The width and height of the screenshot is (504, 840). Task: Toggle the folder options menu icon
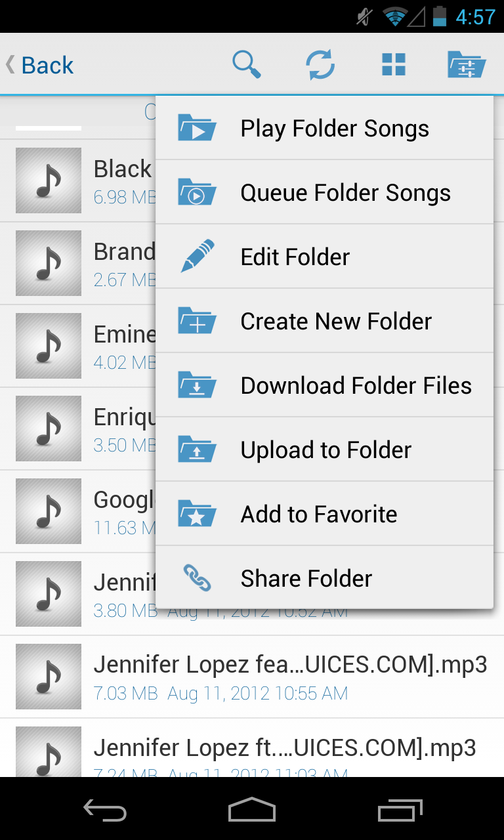[467, 65]
